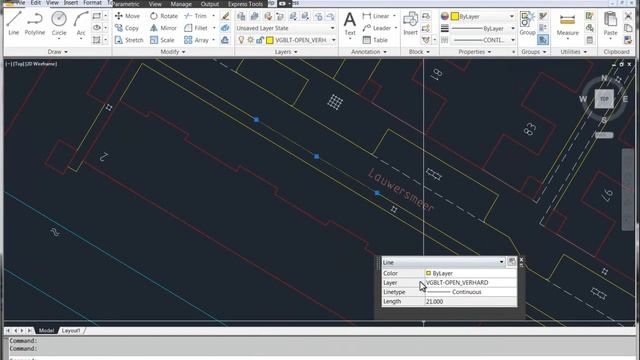Image resolution: width=640 pixels, height=360 pixels.
Task: Switch to the Output ribbon tab
Action: pos(210,4)
